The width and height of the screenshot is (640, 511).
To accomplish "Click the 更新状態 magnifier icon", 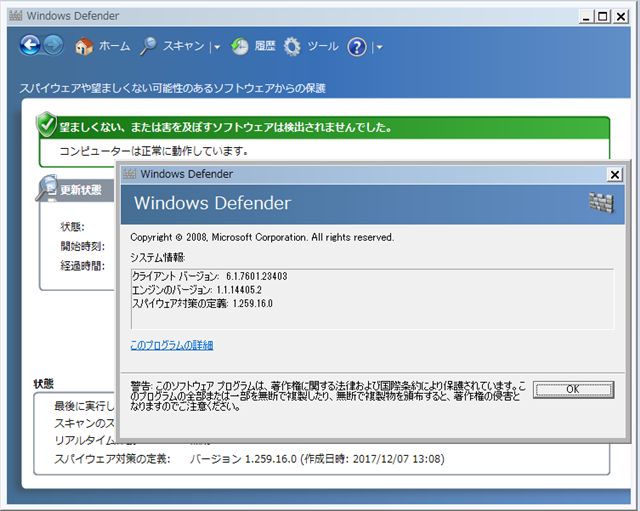I will coord(47,188).
